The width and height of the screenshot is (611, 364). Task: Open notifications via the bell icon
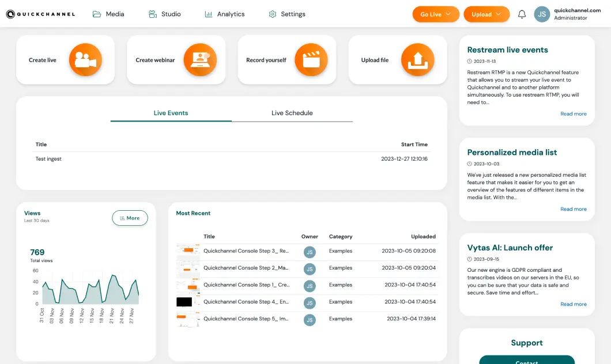click(x=522, y=14)
